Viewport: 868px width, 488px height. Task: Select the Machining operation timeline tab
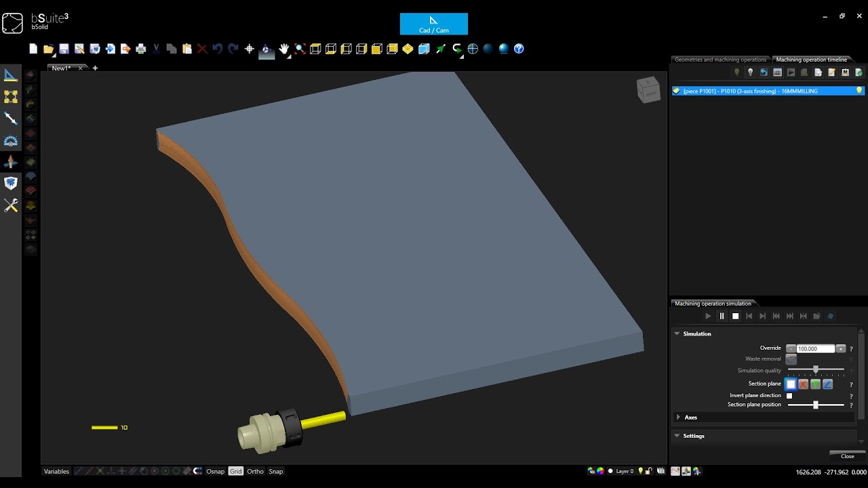[812, 60]
